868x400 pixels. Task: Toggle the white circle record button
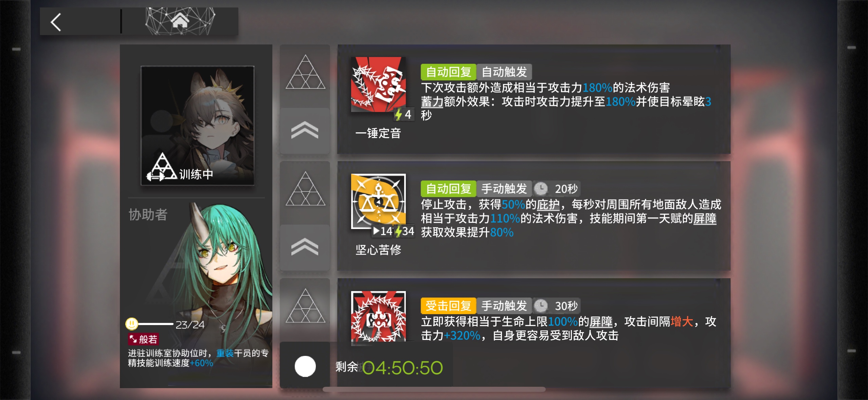305,366
